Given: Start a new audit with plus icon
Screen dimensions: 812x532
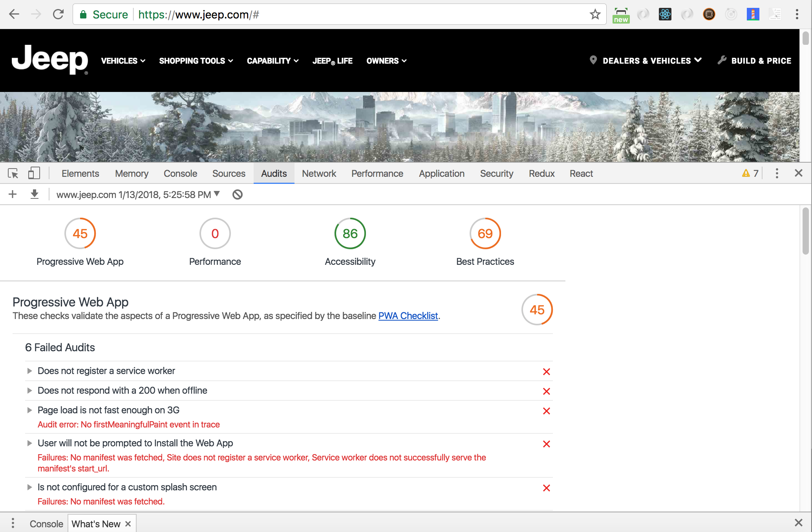Looking at the screenshot, I should 13,194.
